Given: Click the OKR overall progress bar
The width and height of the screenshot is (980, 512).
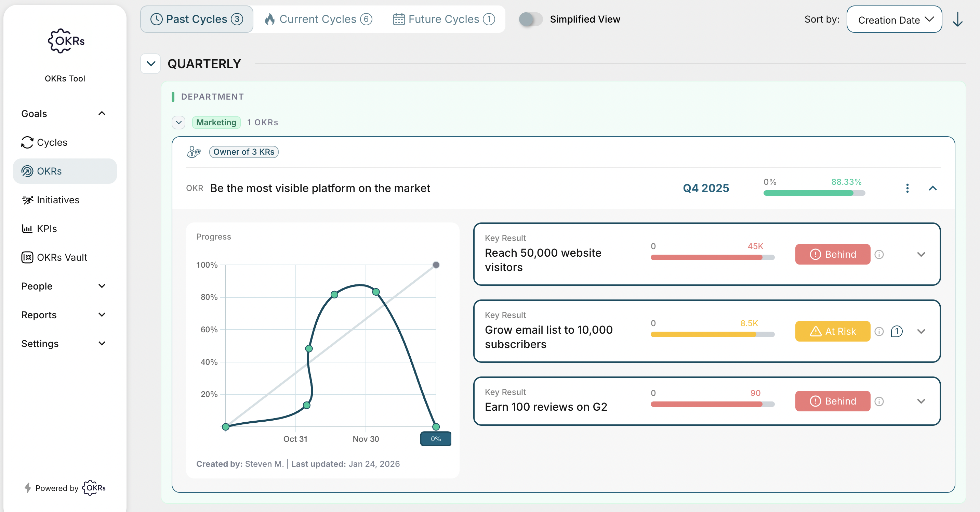Looking at the screenshot, I should 814,193.
